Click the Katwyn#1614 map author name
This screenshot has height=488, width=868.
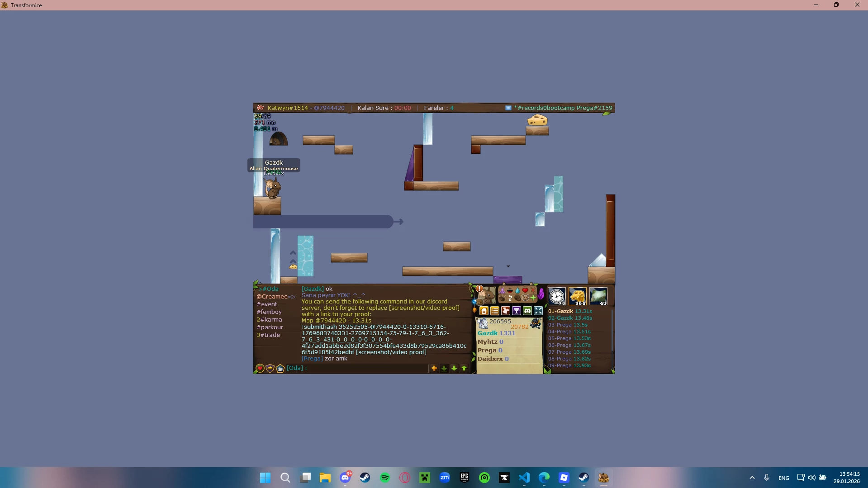(x=288, y=108)
